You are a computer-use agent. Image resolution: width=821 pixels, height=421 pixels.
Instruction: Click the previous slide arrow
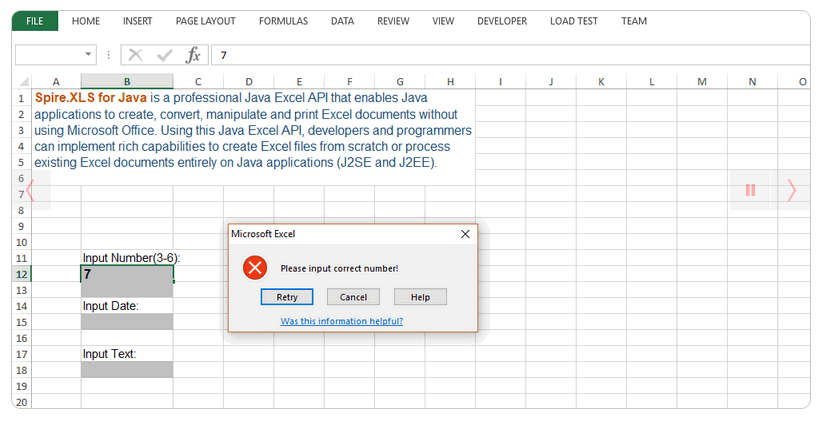[x=30, y=190]
